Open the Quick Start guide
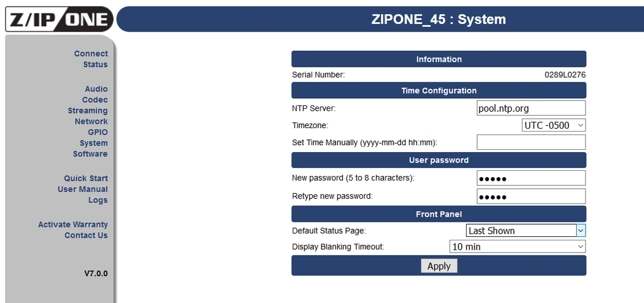This screenshot has width=644, height=303. click(x=86, y=178)
